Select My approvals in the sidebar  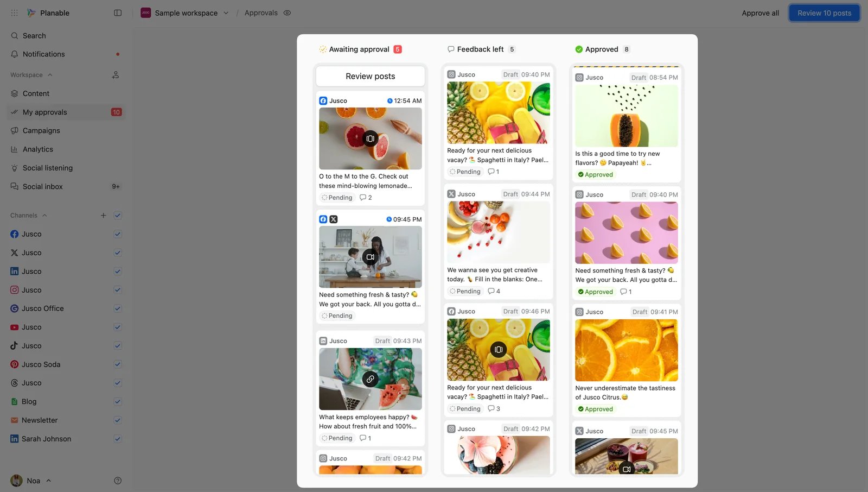click(66, 112)
